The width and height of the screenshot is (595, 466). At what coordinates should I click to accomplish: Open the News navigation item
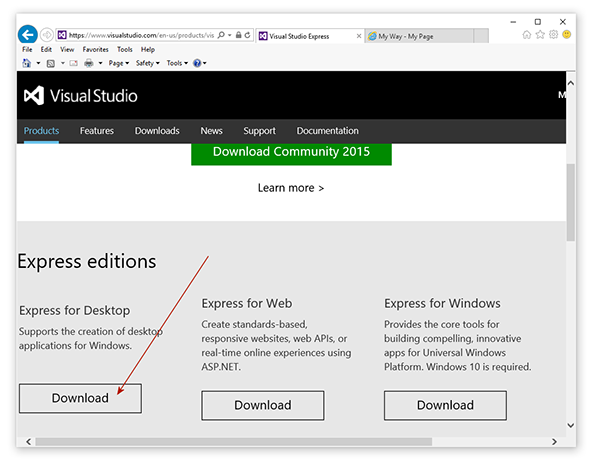coord(211,131)
